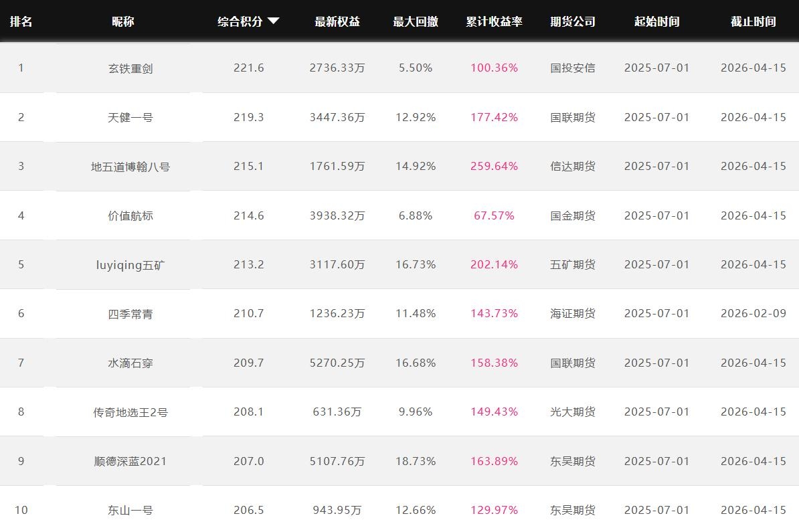
Task: Open the 四季常青 trader entry
Action: coord(130,314)
